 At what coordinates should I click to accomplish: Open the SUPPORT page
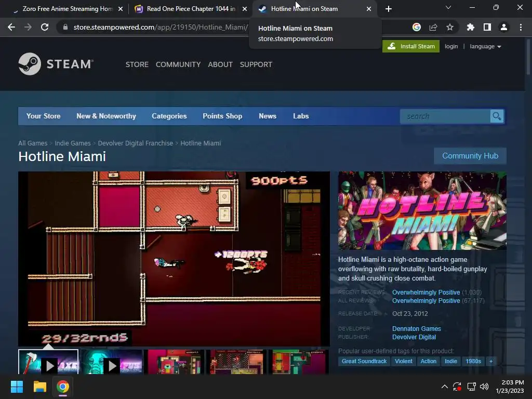point(256,64)
